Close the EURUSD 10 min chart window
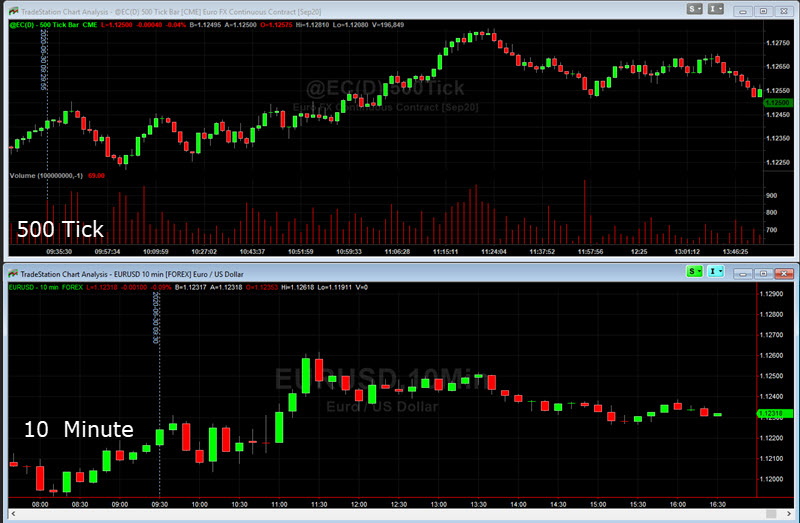This screenshot has height=523, width=800. point(784,274)
